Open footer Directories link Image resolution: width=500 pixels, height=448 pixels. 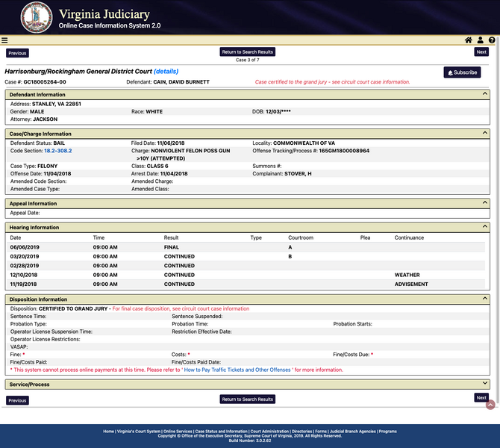(x=301, y=432)
